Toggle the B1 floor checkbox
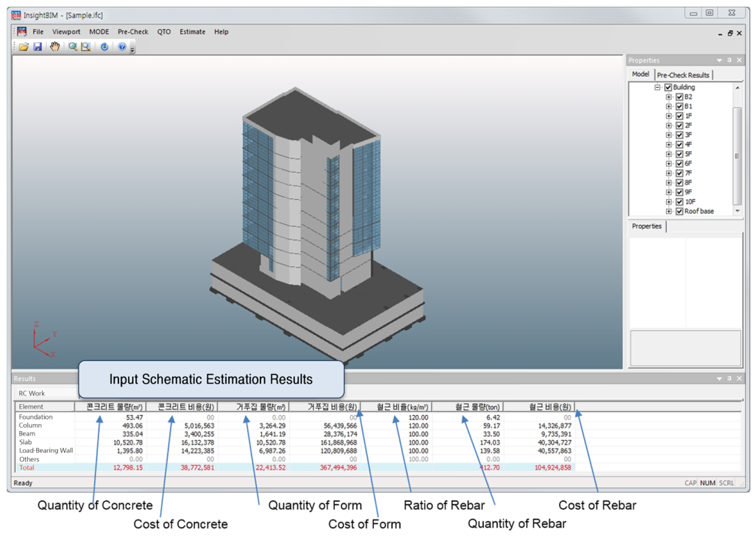This screenshot has width=756, height=537. pyautogui.click(x=679, y=107)
